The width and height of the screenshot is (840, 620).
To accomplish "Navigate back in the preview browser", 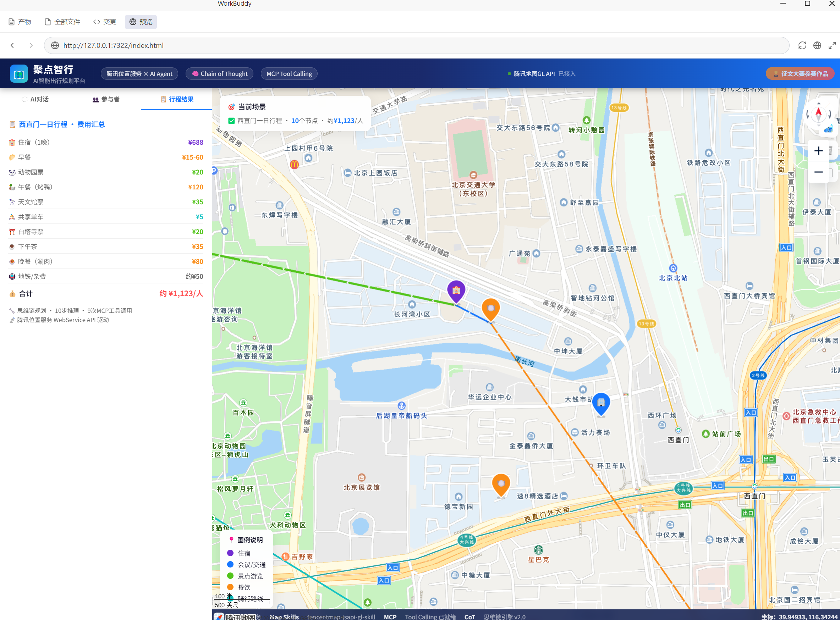I will pos(12,45).
